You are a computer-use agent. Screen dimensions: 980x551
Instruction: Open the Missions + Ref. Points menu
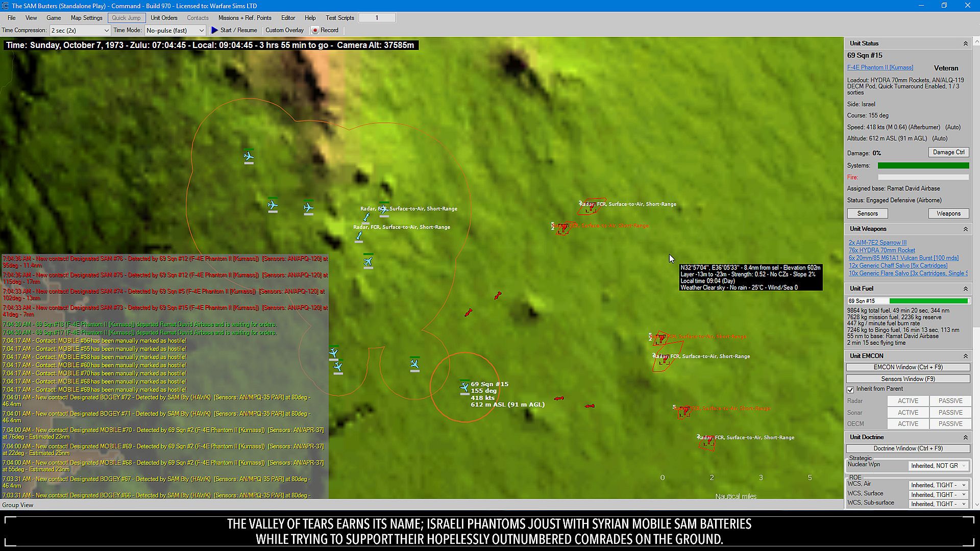[244, 18]
